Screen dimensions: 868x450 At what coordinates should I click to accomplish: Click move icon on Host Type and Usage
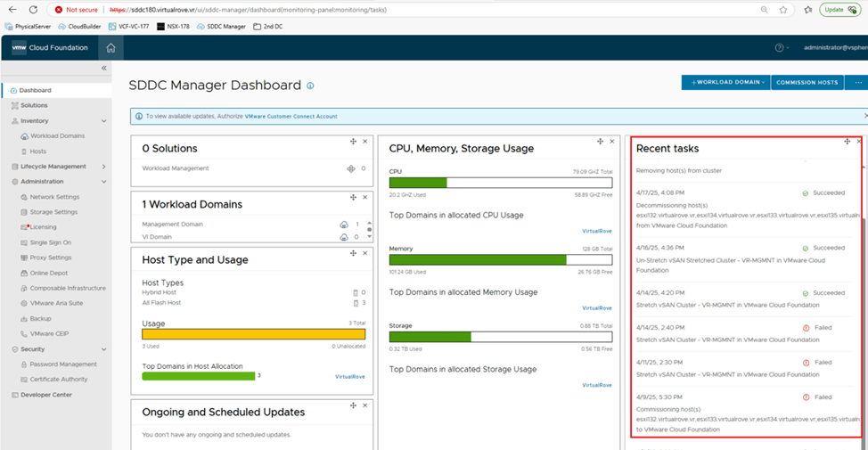point(353,253)
